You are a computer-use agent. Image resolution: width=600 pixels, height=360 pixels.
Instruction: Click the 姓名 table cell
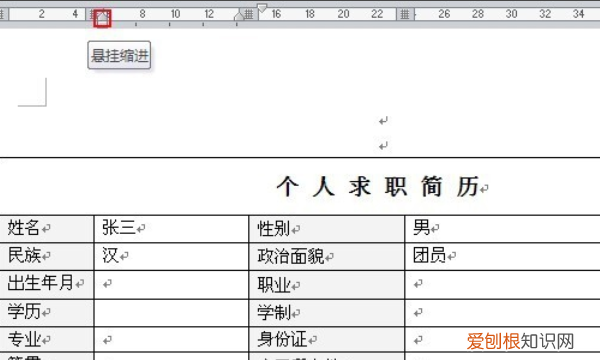[x=47, y=229]
